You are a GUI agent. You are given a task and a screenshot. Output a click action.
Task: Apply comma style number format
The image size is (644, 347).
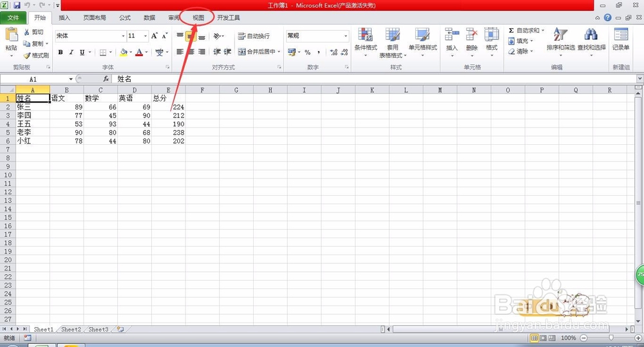pos(319,52)
